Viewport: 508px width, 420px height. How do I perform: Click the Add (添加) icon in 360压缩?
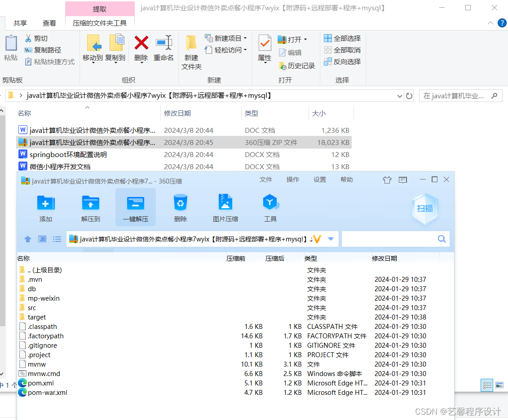pos(46,204)
